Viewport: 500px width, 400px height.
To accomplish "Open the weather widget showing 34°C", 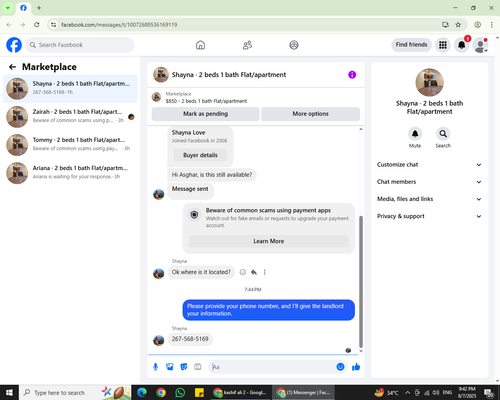I will coord(386,393).
